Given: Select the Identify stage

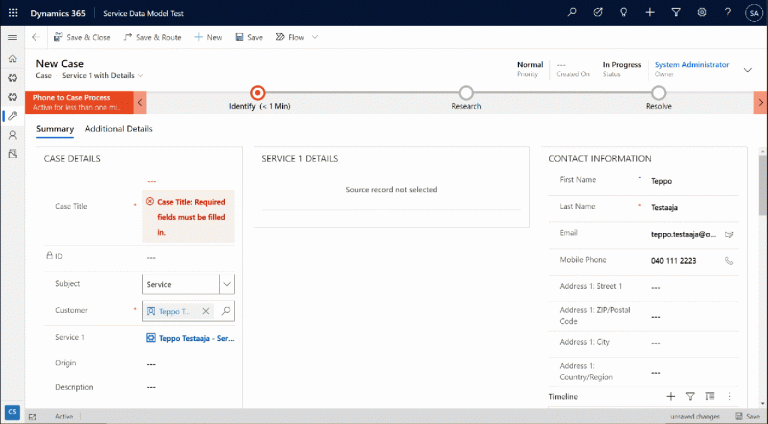Looking at the screenshot, I should click(258, 93).
